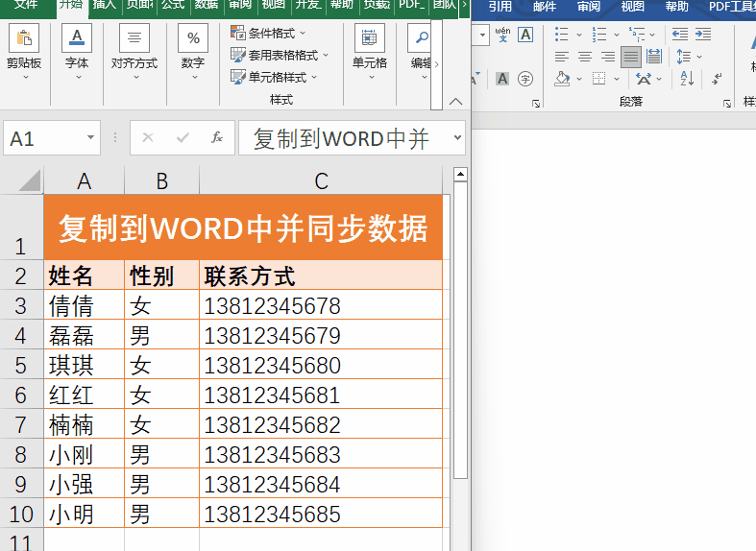Collapse the Excel ribbon with the caret
This screenshot has width=756, height=551.
point(455,102)
